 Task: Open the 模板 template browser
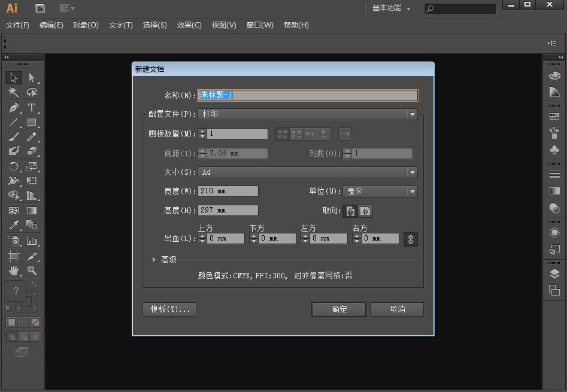[x=169, y=309]
